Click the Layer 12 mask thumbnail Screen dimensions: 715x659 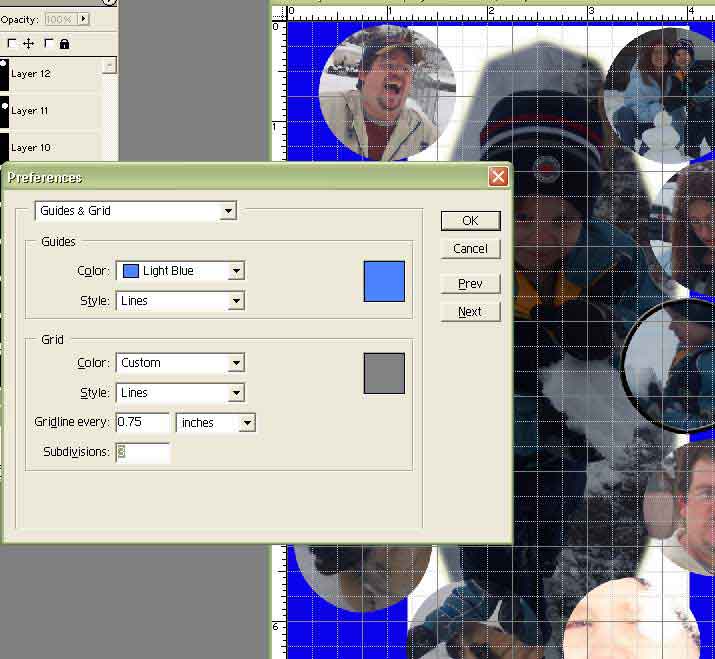click(x=4, y=74)
